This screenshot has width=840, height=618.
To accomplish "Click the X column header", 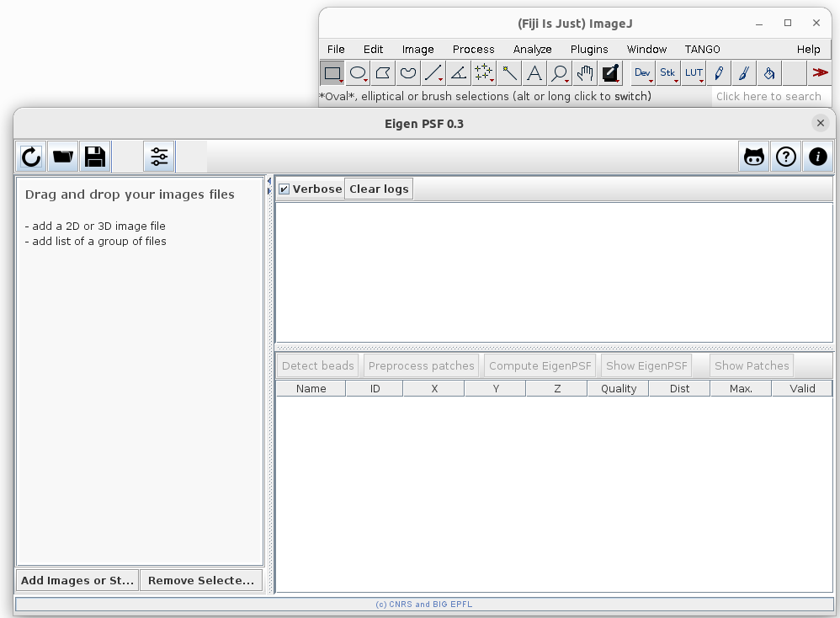I will 434,389.
